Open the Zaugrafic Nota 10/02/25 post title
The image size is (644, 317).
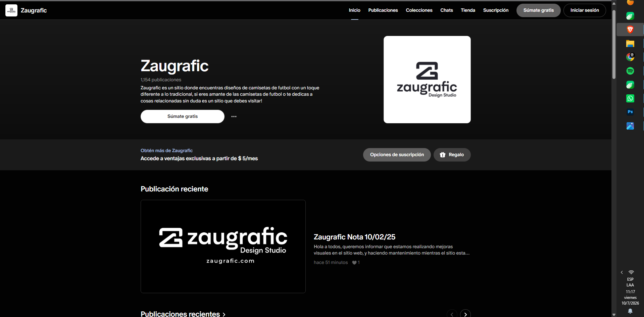click(354, 237)
